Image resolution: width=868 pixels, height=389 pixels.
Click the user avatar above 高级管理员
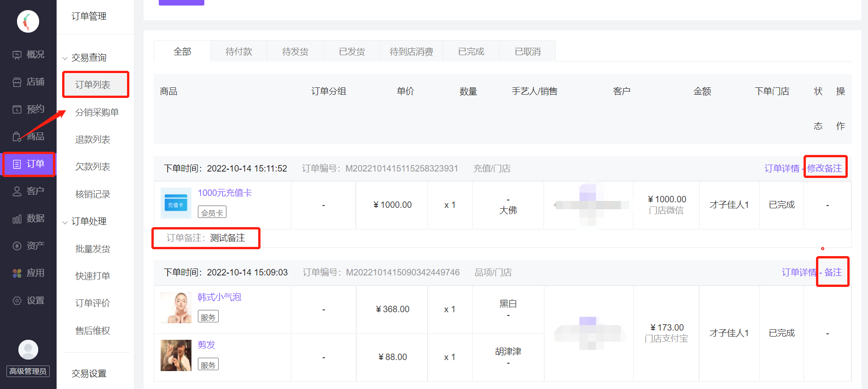(x=28, y=350)
